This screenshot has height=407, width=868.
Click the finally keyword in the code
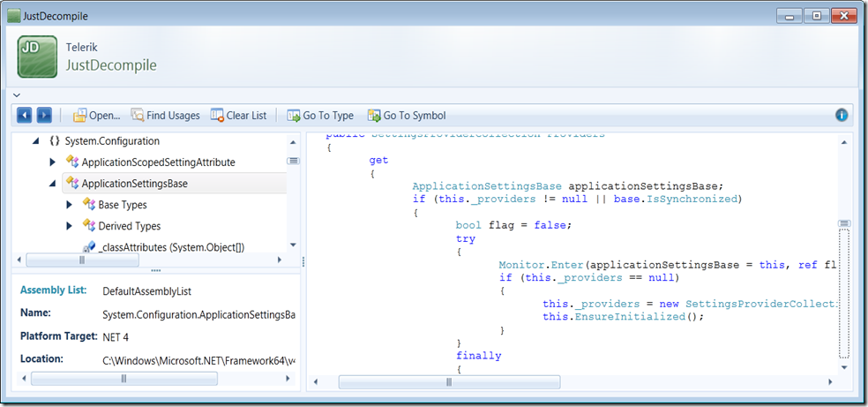point(479,356)
